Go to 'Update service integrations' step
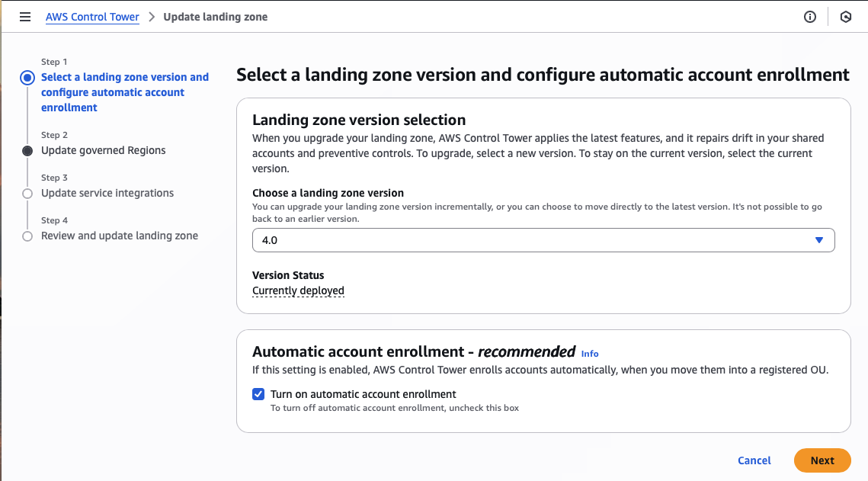 coord(107,193)
